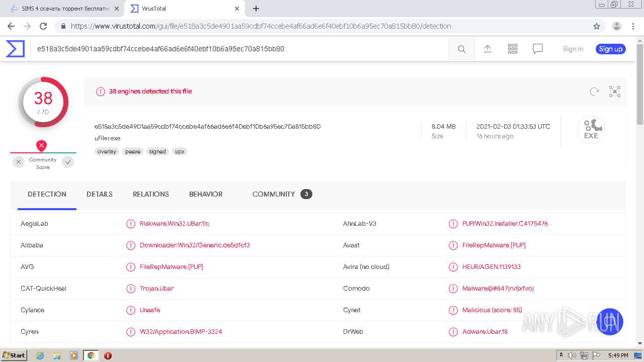Click the signed tag
644x362 pixels.
point(157,151)
